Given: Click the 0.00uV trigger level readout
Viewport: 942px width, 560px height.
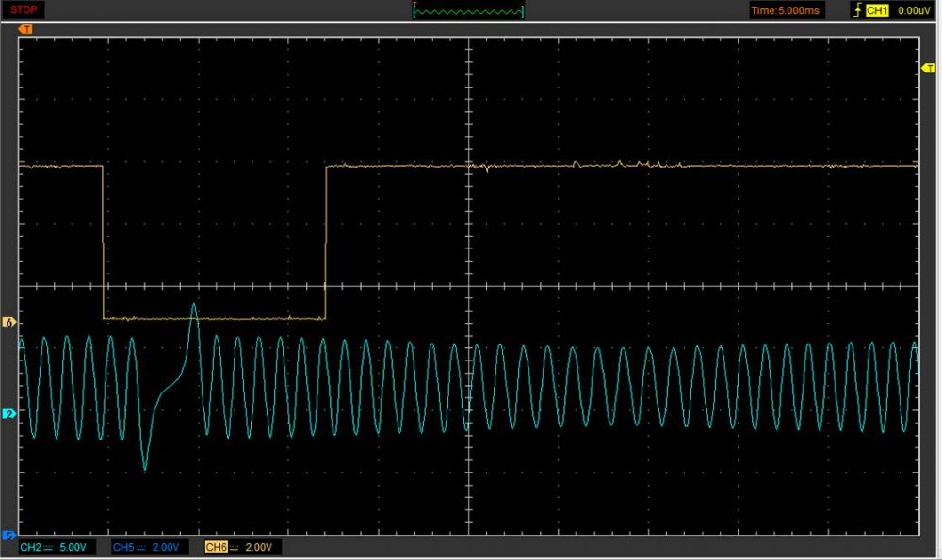Looking at the screenshot, I should tap(912, 10).
